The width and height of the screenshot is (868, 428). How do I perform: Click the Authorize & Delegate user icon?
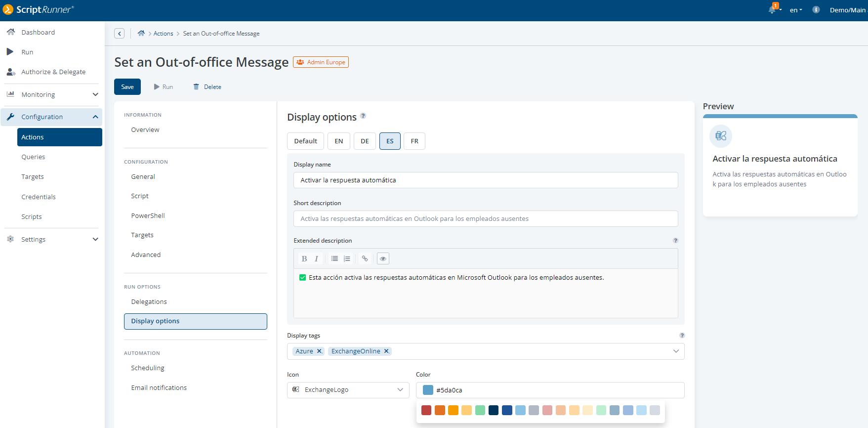tap(10, 72)
